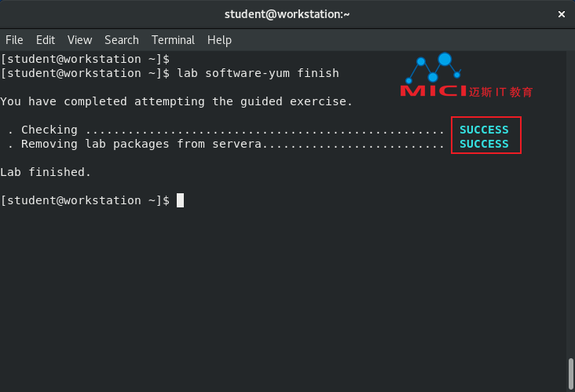Open the Help menu
575x392 pixels.
point(219,40)
